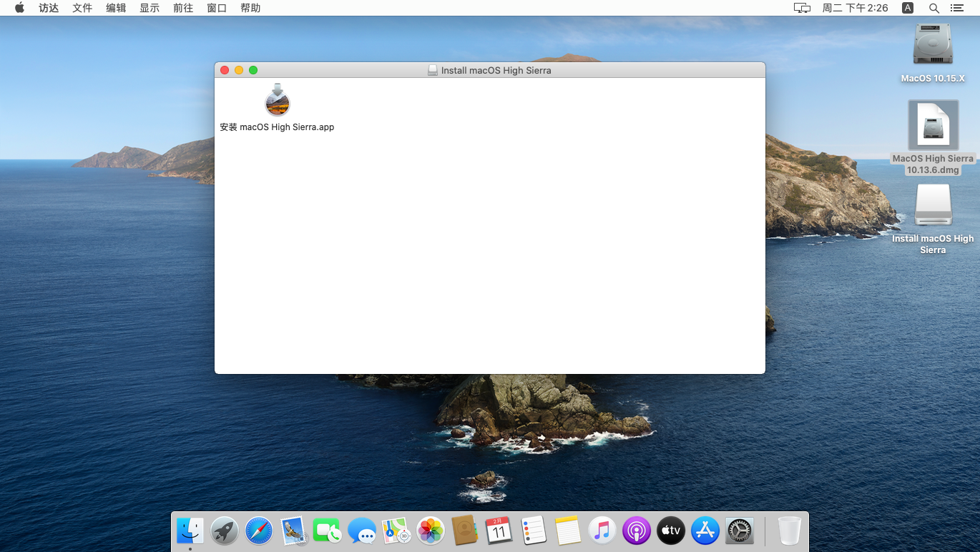This screenshot has height=552, width=980.
Task: Open the 前往 menu
Action: [183, 8]
